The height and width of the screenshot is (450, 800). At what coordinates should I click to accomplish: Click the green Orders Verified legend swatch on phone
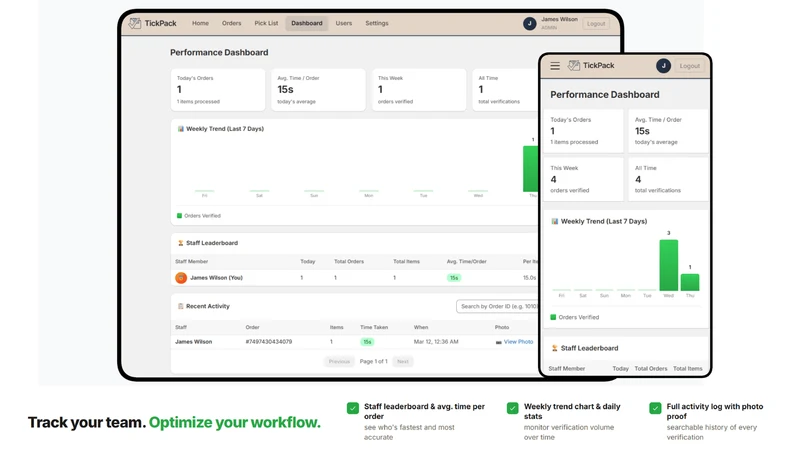tap(553, 317)
